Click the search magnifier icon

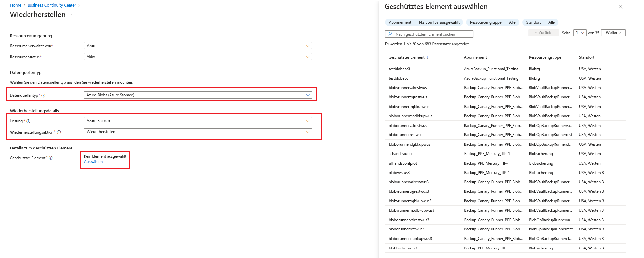tap(390, 34)
